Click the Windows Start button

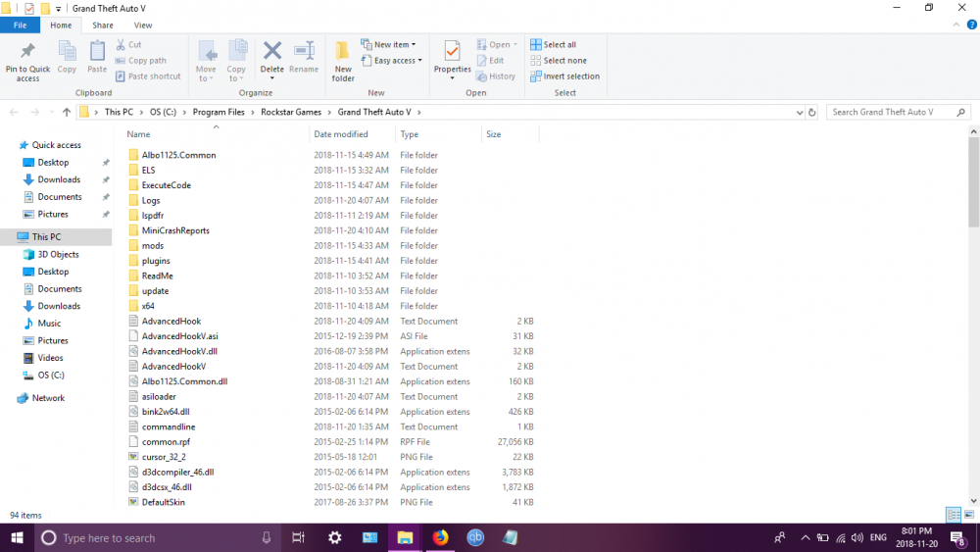click(x=17, y=537)
